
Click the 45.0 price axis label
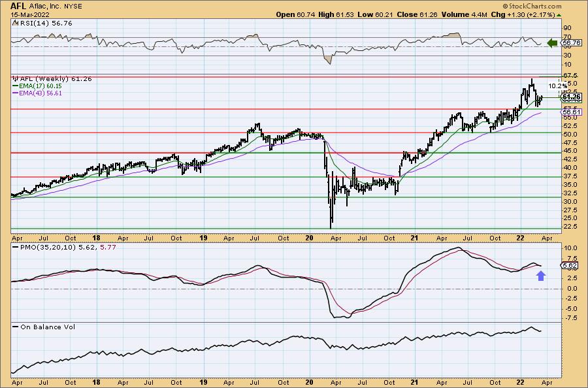point(570,151)
